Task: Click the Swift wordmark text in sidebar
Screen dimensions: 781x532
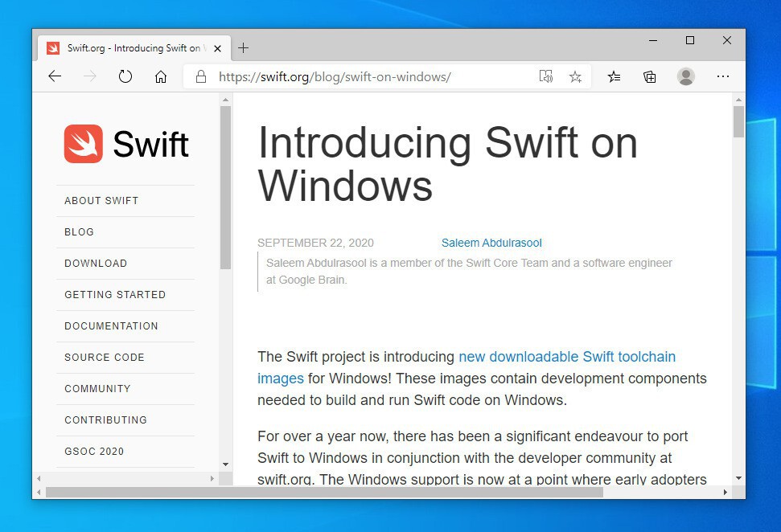Action: [151, 145]
